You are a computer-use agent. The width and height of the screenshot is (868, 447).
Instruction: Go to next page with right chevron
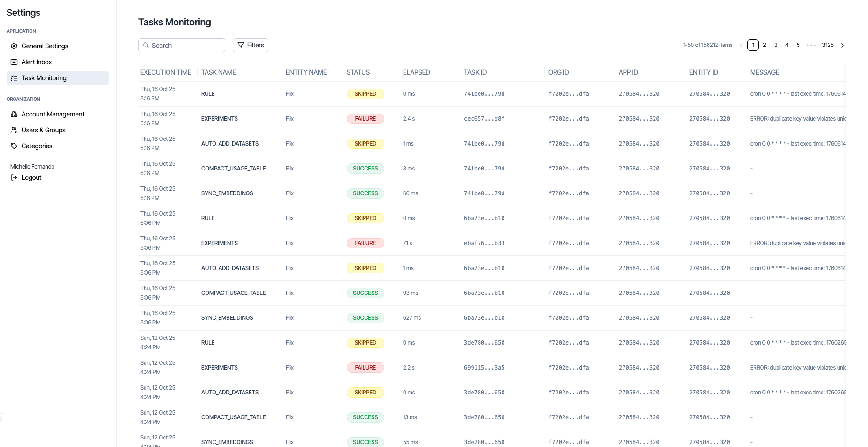tap(843, 46)
